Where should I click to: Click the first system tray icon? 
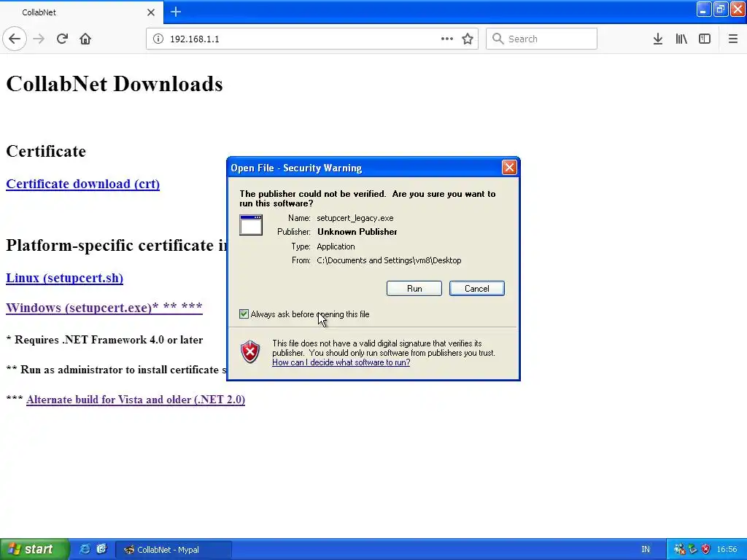(x=679, y=550)
